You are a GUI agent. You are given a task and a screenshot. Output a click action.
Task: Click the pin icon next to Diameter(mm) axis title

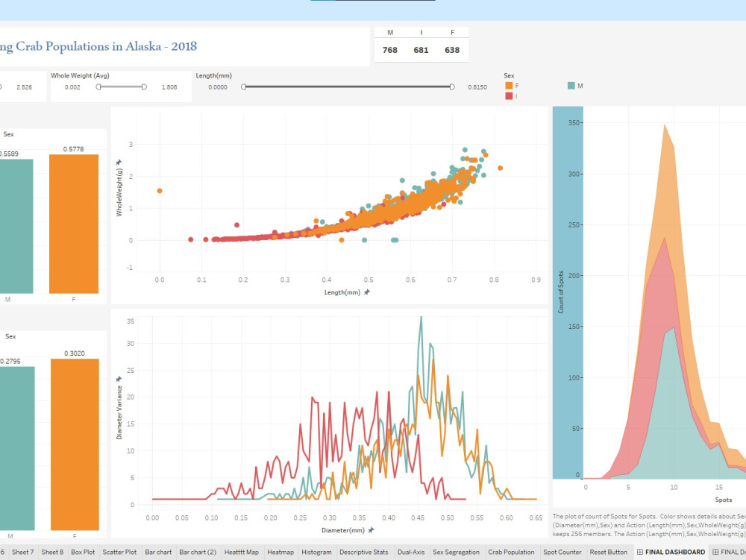point(371,530)
